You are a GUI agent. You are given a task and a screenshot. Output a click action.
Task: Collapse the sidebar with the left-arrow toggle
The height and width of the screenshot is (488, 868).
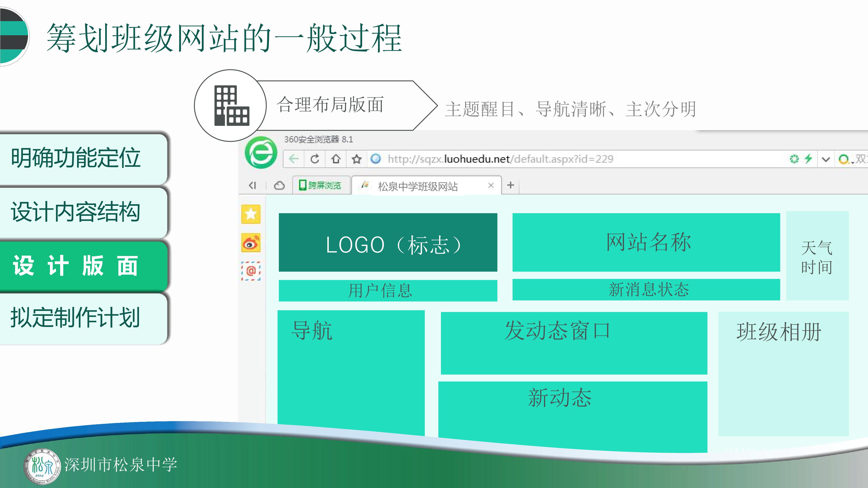(252, 185)
